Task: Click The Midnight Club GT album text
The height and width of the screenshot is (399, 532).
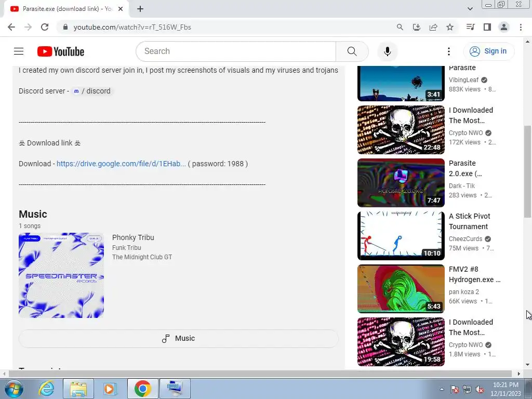Action: [142, 257]
